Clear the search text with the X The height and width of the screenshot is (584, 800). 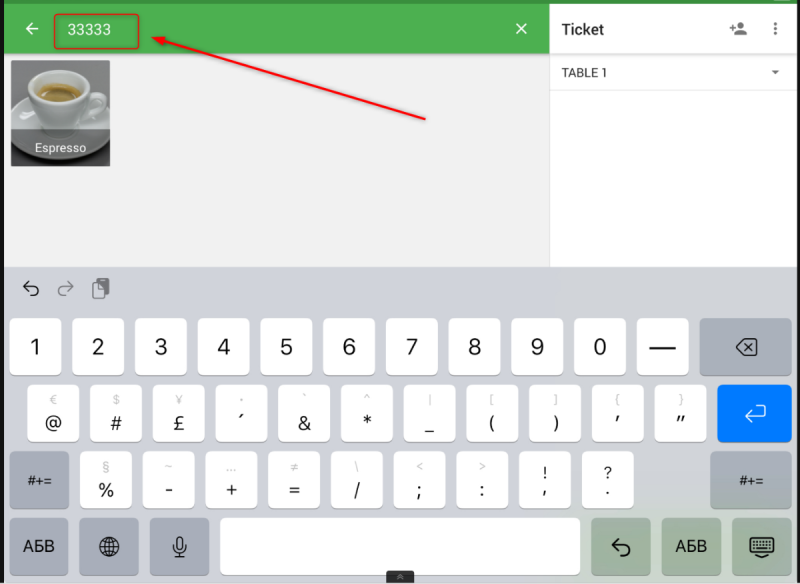coord(521,29)
